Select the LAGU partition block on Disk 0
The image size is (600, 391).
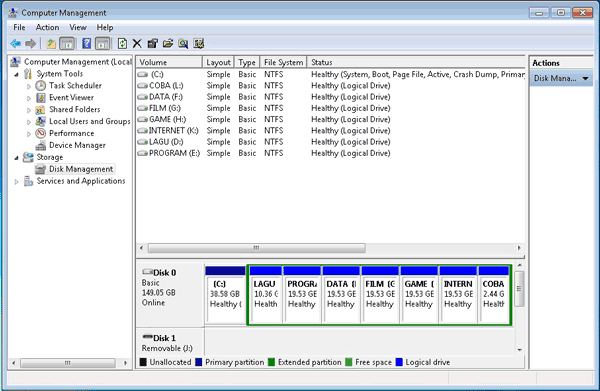pos(266,295)
